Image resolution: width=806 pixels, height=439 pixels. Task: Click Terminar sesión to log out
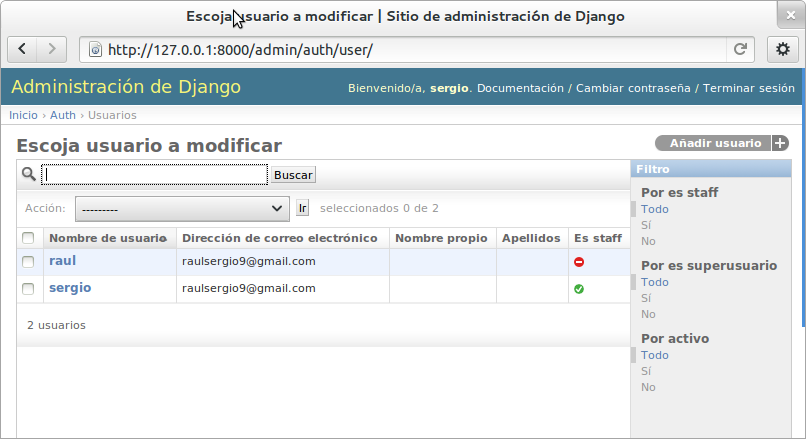[x=748, y=88]
